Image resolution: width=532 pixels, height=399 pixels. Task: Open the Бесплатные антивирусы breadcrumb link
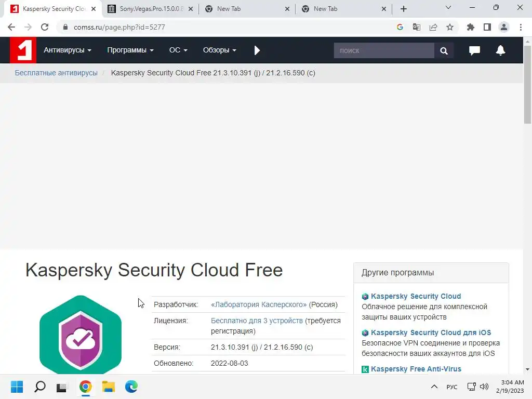tap(56, 73)
